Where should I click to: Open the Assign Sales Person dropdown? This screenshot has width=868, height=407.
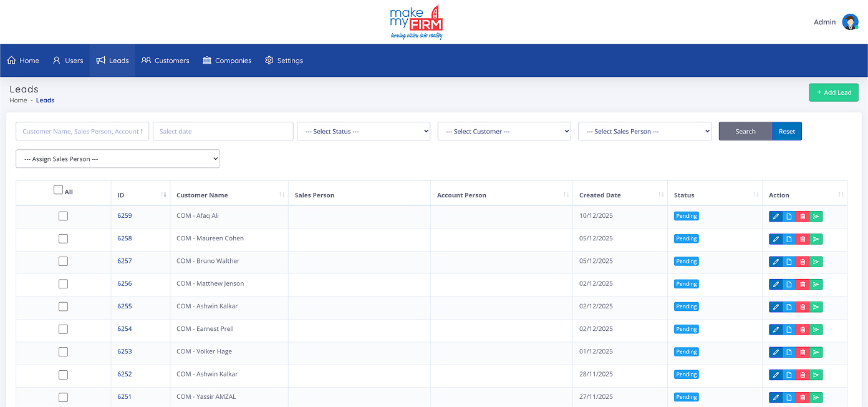[x=117, y=159]
